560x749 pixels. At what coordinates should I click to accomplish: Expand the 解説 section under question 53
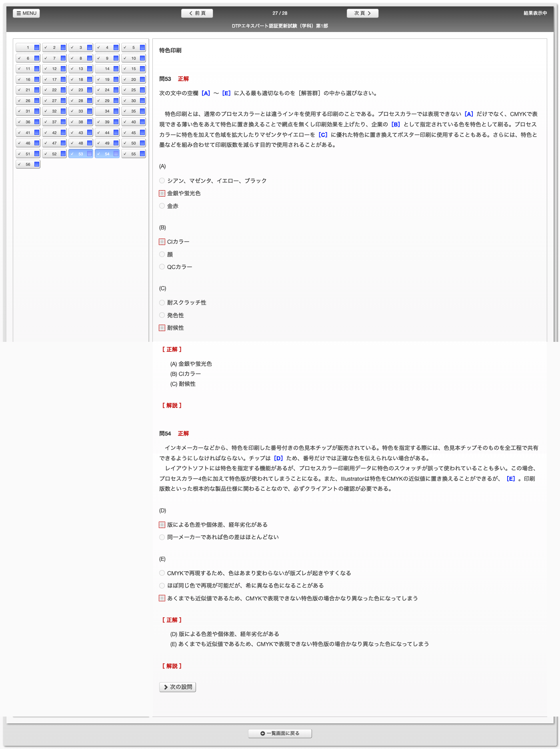click(172, 406)
